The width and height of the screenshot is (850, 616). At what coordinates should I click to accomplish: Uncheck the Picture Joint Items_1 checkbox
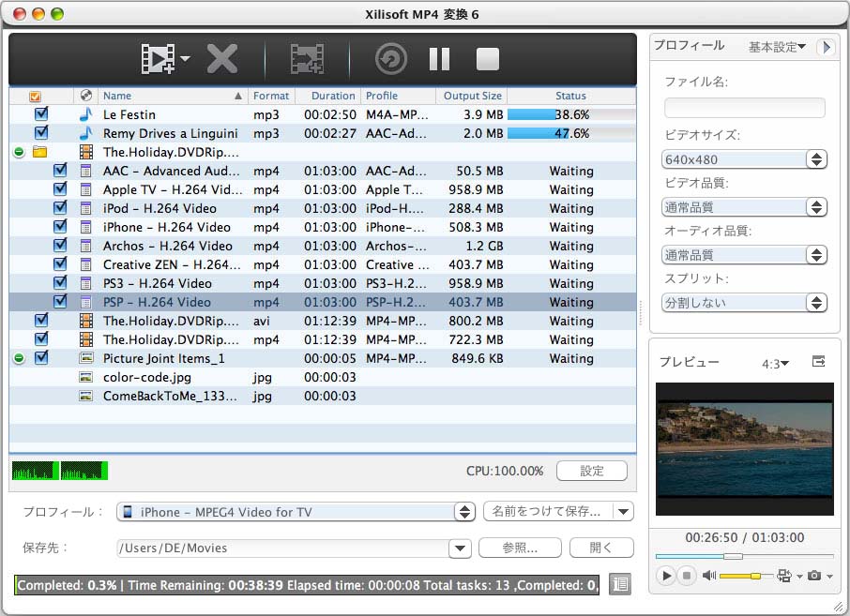(41, 358)
